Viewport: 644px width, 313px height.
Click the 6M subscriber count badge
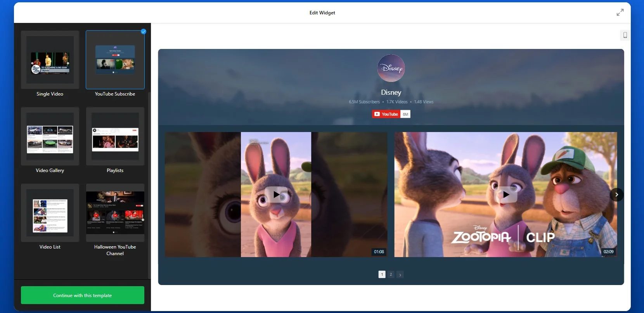tap(405, 114)
